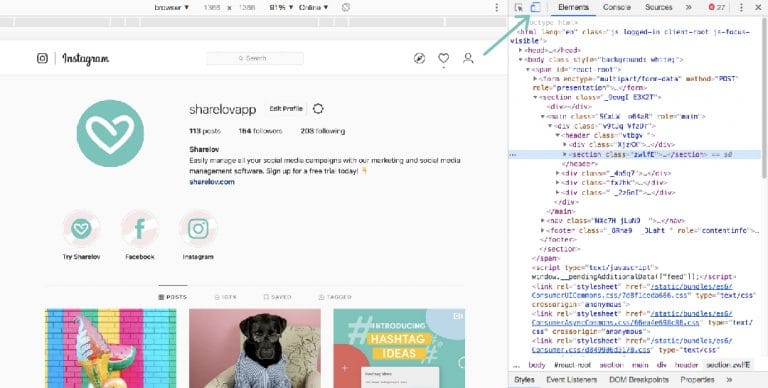The image size is (768, 388).
Task: Select the Elements tab
Action: pos(573,7)
